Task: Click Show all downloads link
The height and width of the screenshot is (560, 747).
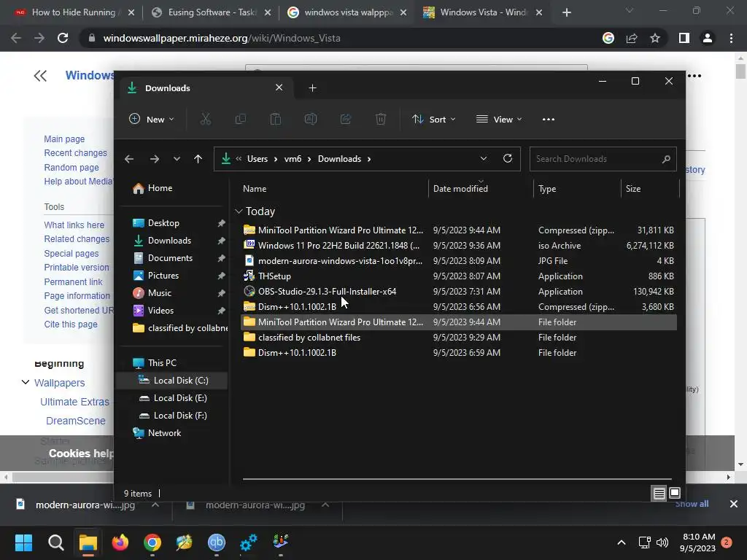Action: pos(692,505)
